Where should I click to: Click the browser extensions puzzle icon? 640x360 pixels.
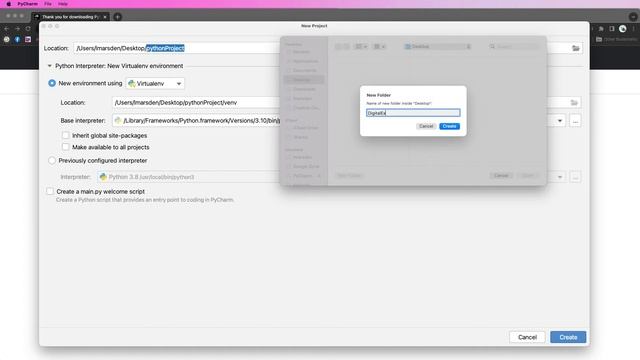pyautogui.click(x=601, y=29)
